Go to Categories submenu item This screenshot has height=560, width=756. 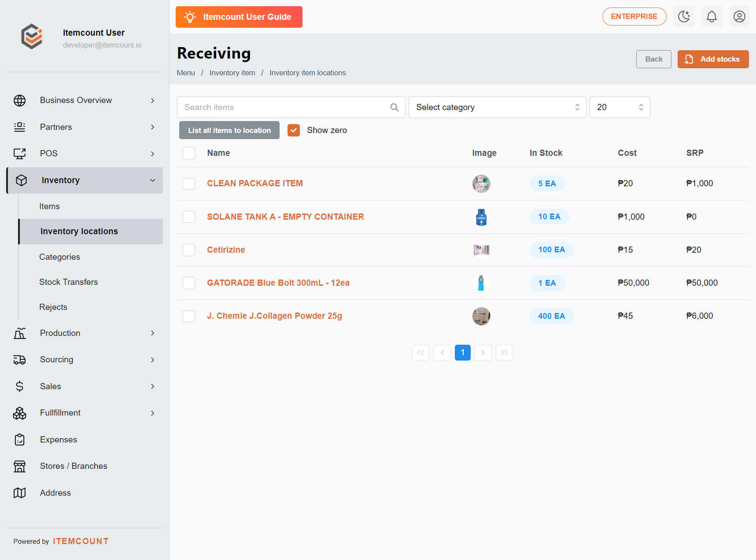[59, 257]
